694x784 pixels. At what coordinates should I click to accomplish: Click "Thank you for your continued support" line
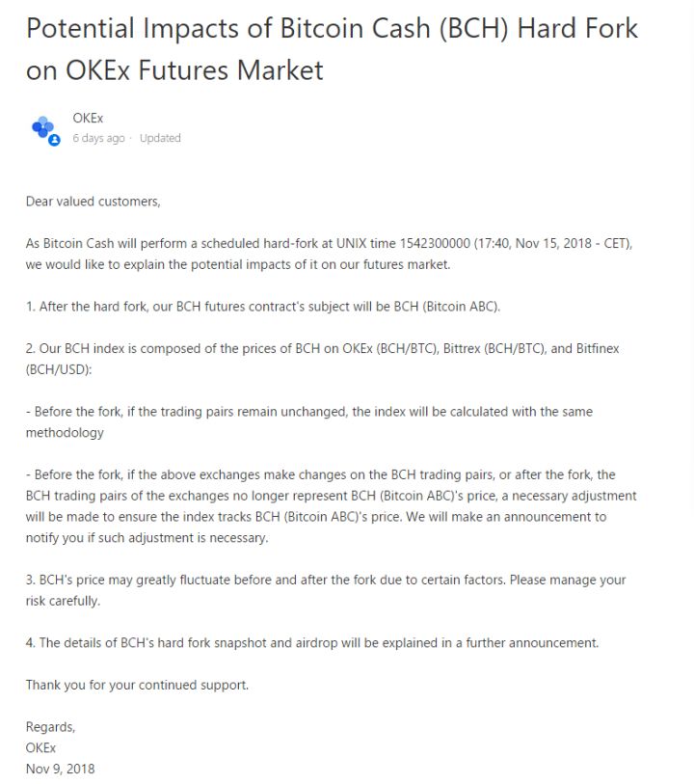137,685
